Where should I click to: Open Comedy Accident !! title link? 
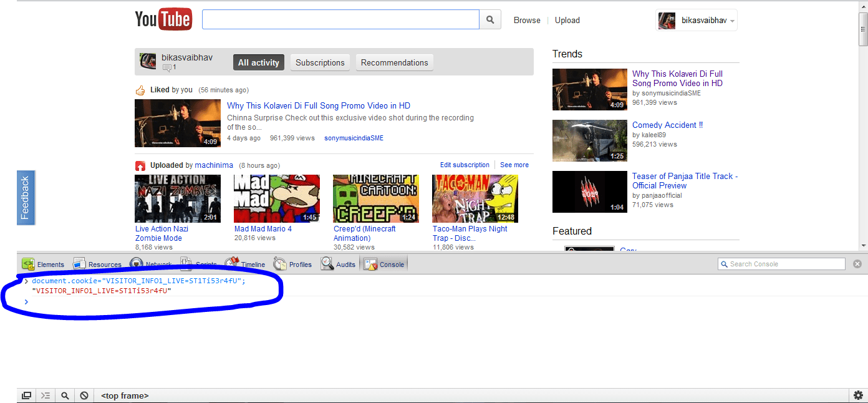[668, 125]
